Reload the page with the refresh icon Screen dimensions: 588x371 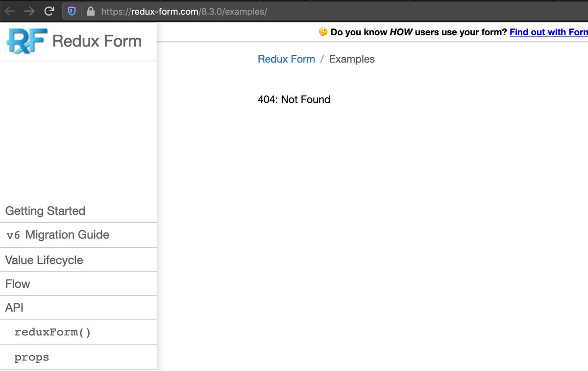(49, 11)
